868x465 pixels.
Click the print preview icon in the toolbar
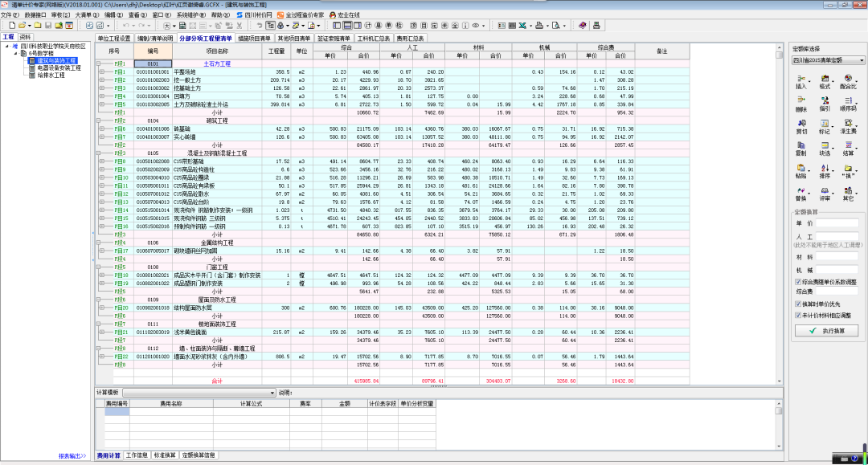[x=556, y=26]
